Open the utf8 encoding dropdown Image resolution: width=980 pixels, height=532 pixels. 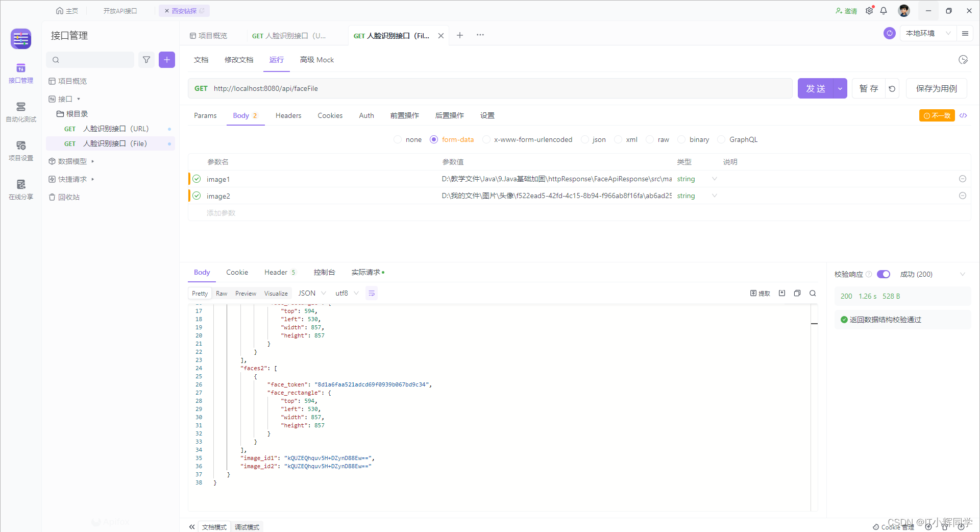(347, 293)
